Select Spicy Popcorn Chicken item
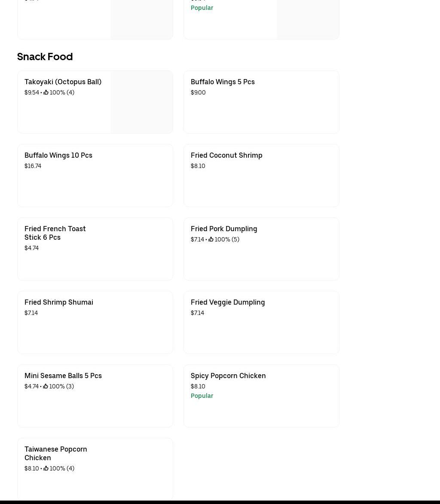440x504 pixels. pyautogui.click(x=228, y=376)
